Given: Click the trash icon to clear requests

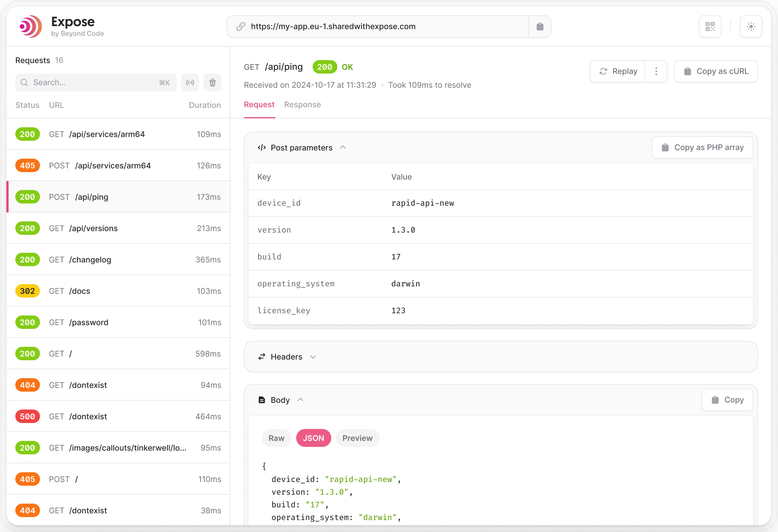Looking at the screenshot, I should pyautogui.click(x=213, y=83).
